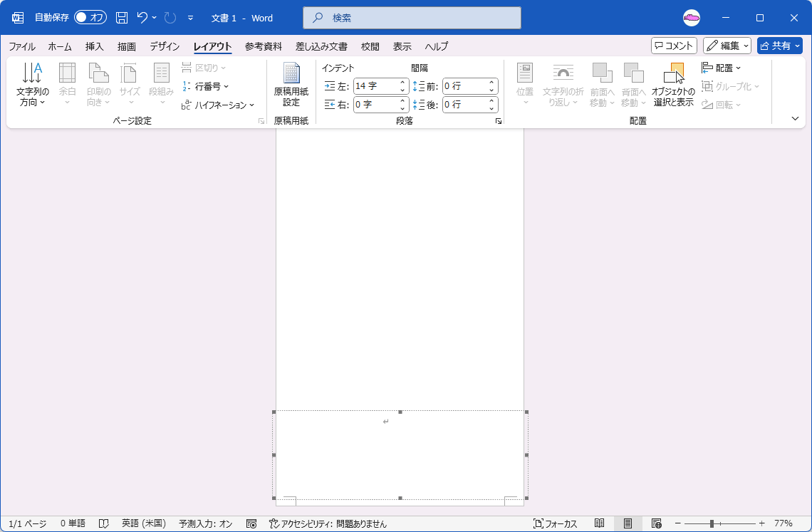The width and height of the screenshot is (812, 532).
Task: Switch to Print Layout view
Action: [628, 523]
